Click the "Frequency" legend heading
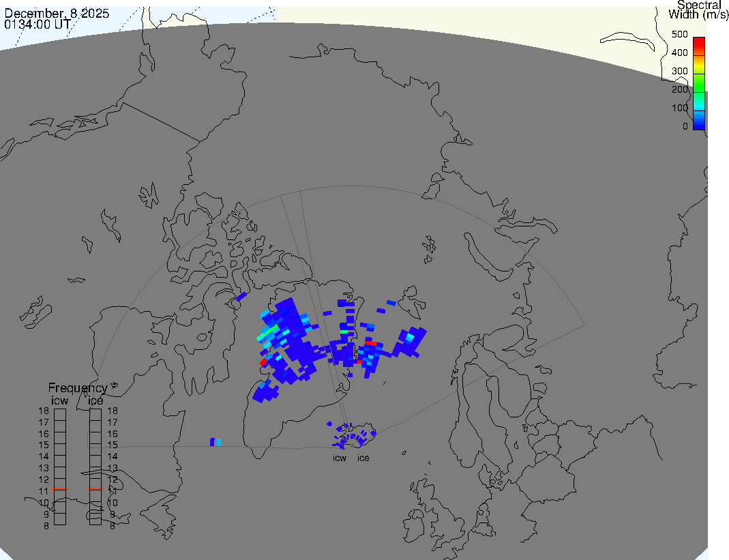 tap(78, 388)
